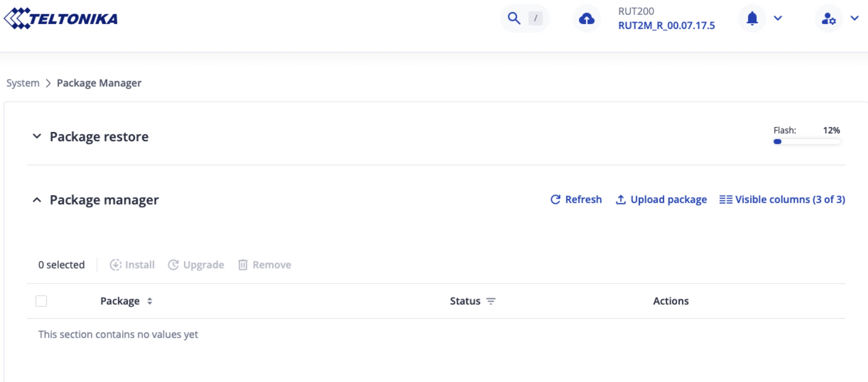868x382 pixels.
Task: Click the Install button
Action: [x=132, y=265]
